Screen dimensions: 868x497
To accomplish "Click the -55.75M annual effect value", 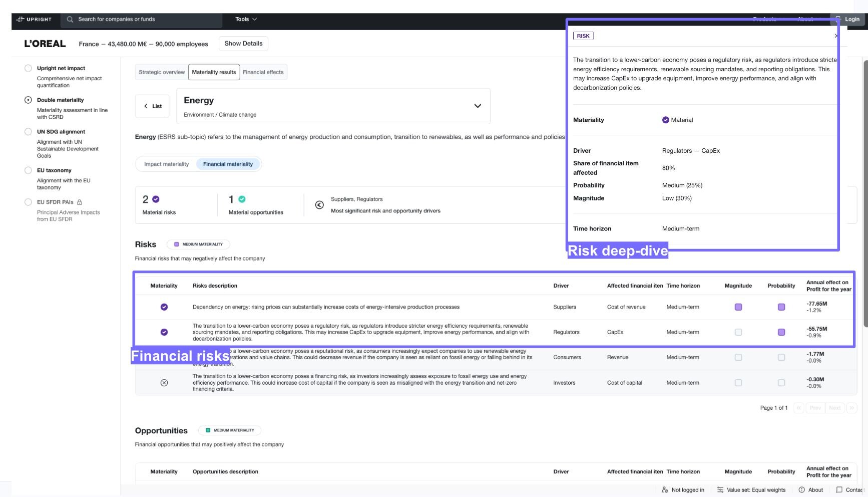I will point(816,329).
